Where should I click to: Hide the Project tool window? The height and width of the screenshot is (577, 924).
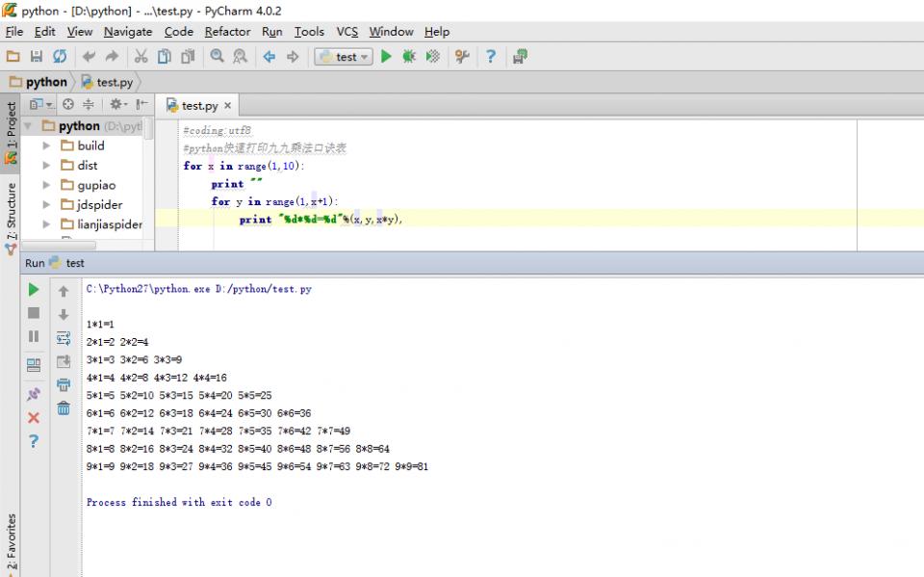(x=141, y=104)
